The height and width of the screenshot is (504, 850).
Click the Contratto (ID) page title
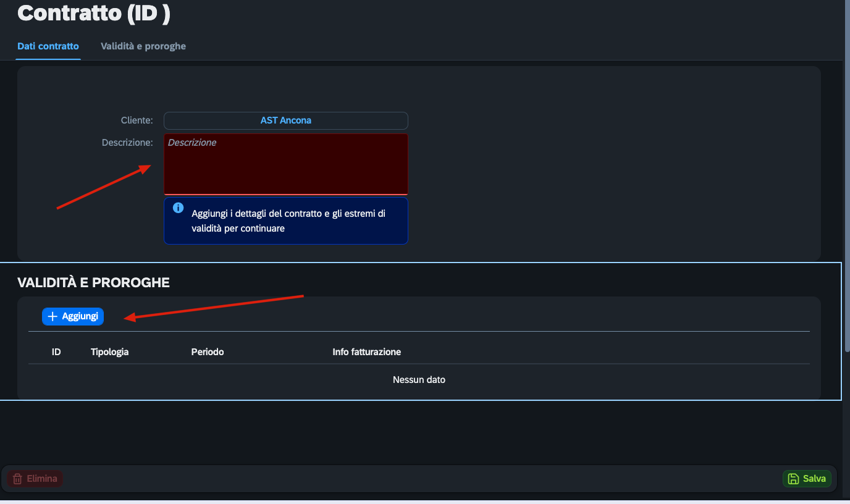93,13
